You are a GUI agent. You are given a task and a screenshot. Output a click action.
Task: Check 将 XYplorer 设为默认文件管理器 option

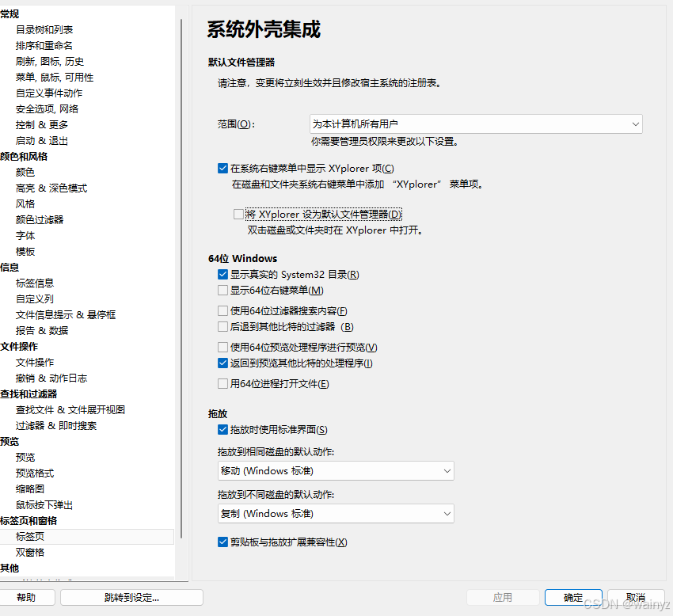coord(238,215)
